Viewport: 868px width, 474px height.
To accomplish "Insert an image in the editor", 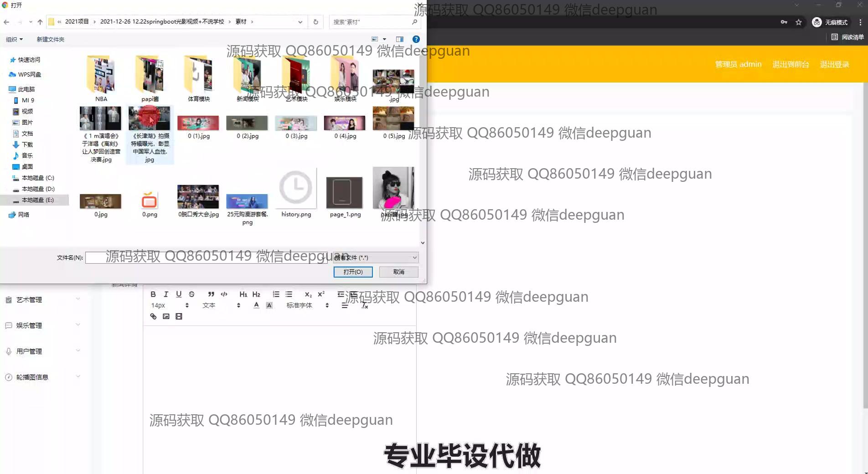I will point(166,316).
